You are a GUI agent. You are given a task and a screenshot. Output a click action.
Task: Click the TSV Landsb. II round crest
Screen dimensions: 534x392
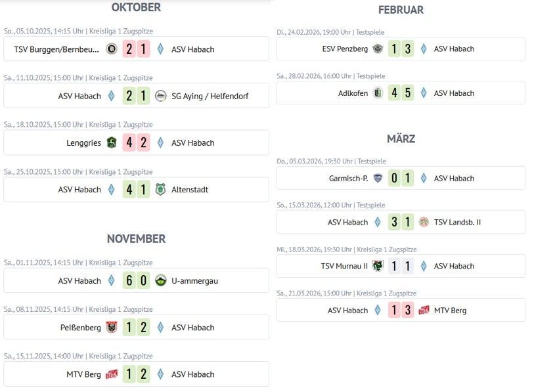pos(424,222)
